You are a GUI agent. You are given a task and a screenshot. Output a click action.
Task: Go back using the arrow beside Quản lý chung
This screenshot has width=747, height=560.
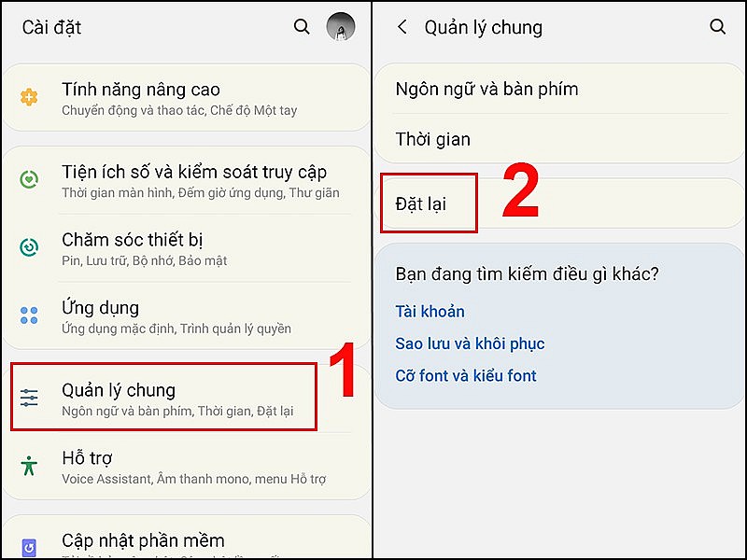click(x=402, y=27)
